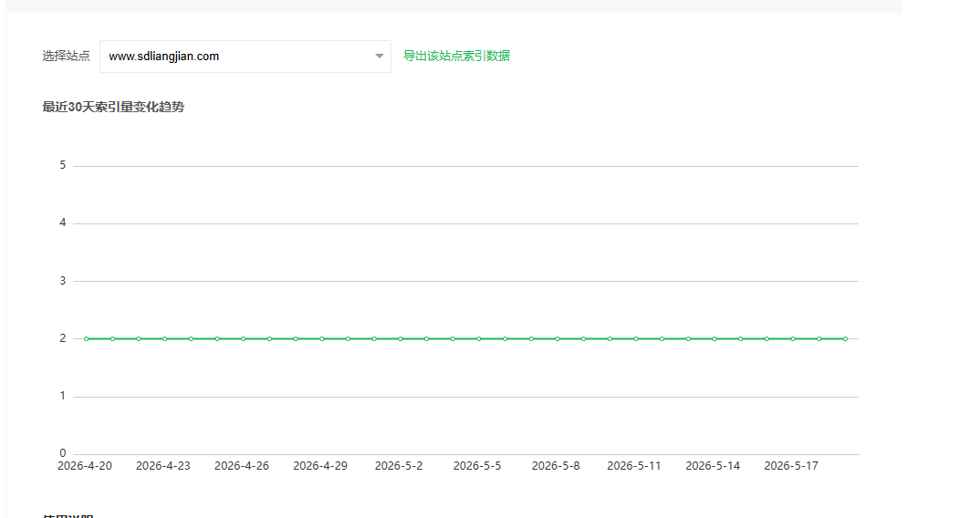The width and height of the screenshot is (980, 518).
Task: Select the data point above 2026-5-14
Action: [x=714, y=338]
